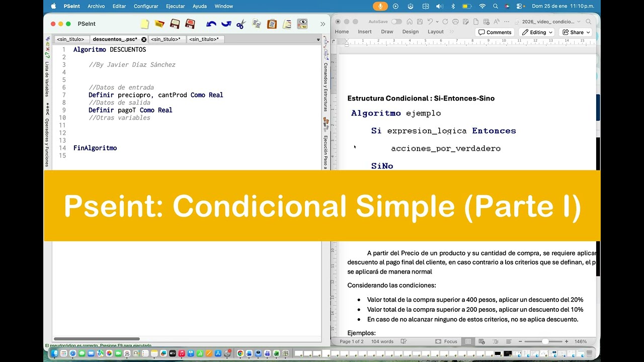
Task: Cut using the scissors icon in PSeInt
Action: [241, 24]
